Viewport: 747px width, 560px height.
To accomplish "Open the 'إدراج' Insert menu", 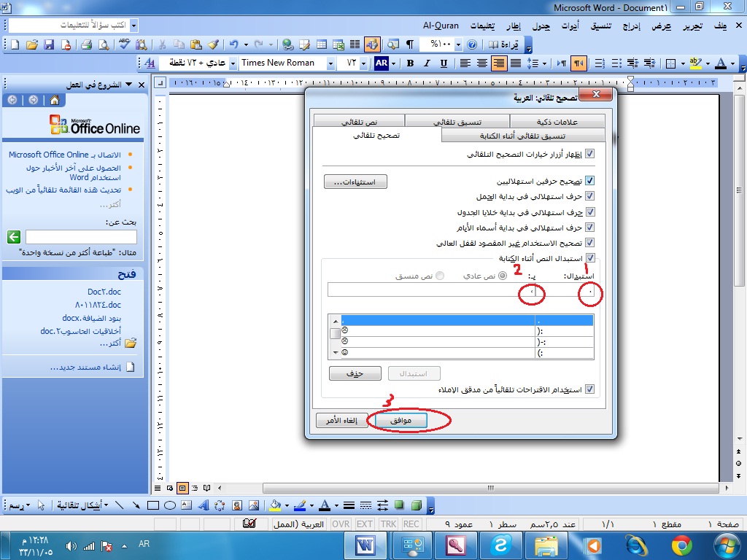I will (632, 26).
